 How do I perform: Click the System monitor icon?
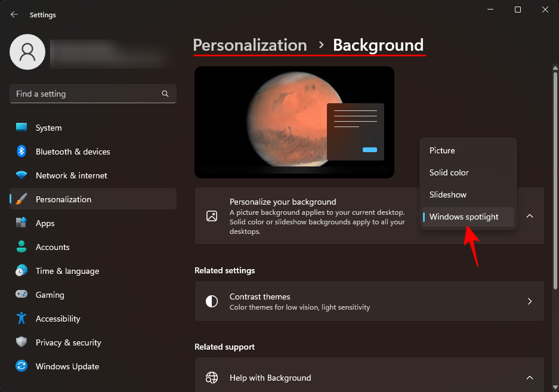[21, 127]
